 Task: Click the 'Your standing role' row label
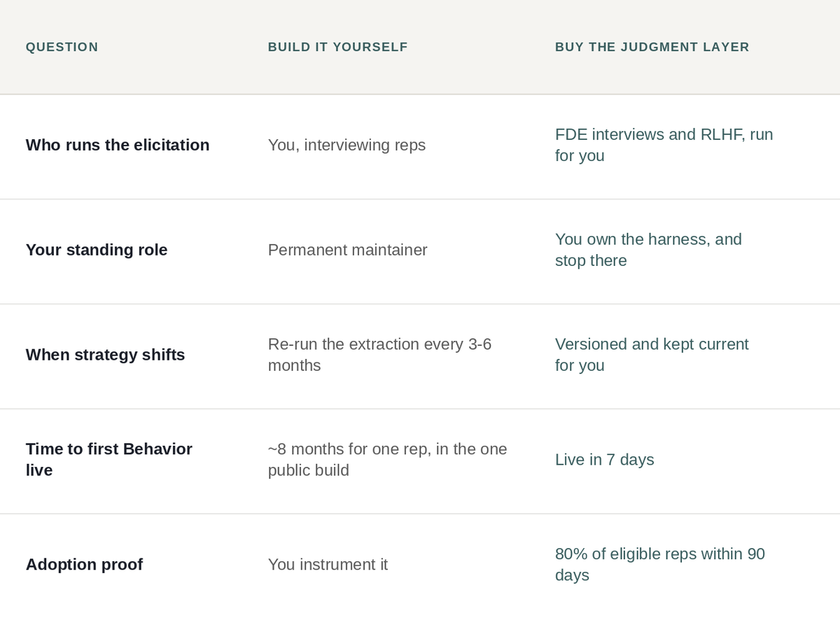[x=97, y=250]
